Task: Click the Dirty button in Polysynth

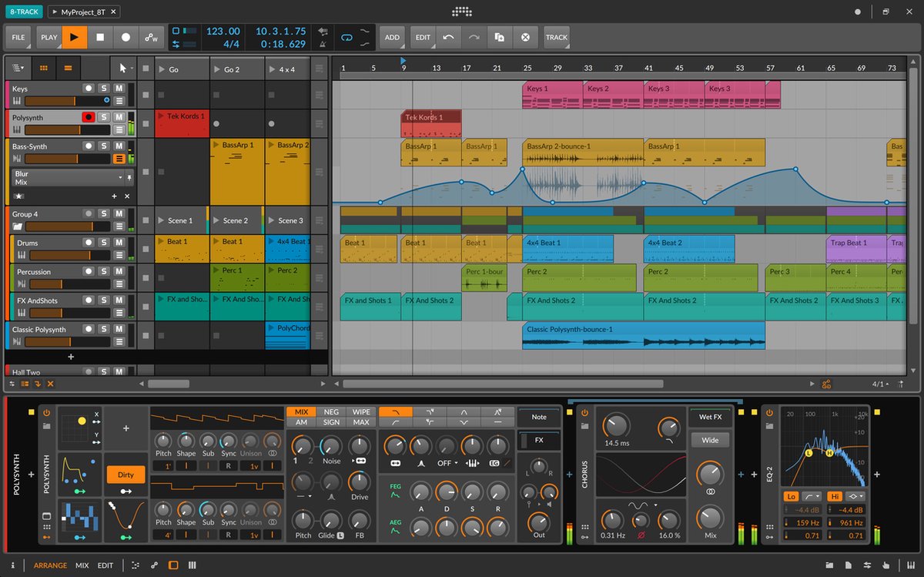Action: pyautogui.click(x=126, y=475)
